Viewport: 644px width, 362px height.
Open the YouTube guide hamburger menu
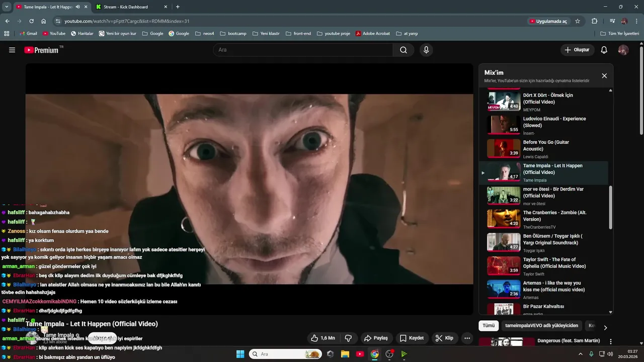coord(12,50)
